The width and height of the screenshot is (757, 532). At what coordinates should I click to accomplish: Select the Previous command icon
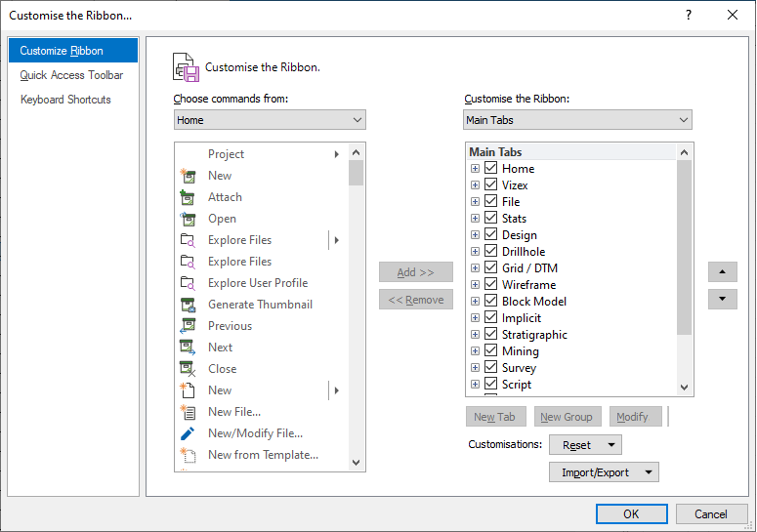click(189, 326)
